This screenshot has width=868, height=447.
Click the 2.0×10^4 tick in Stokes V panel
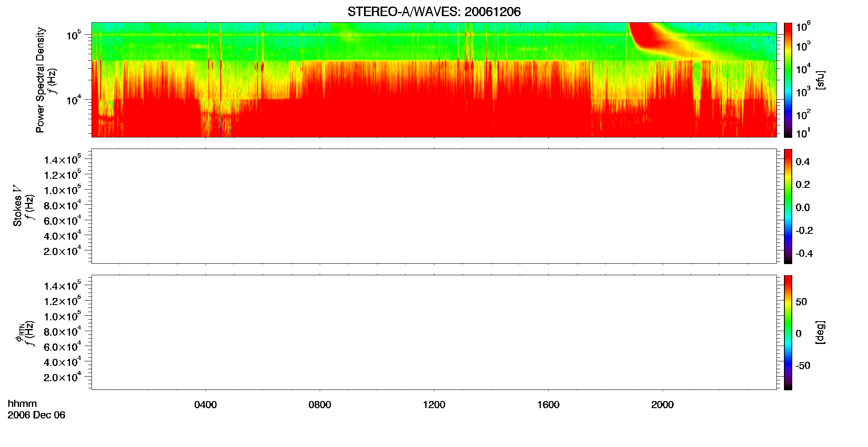63,250
